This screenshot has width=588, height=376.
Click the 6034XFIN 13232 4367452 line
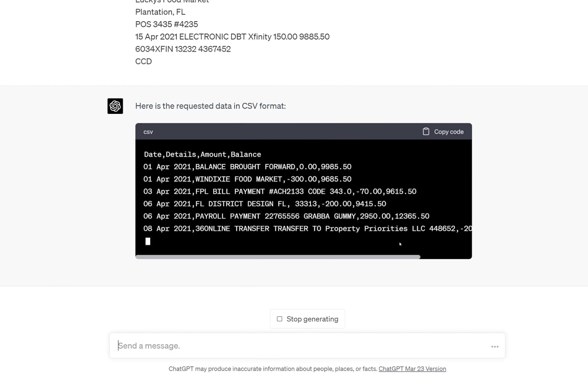click(x=183, y=49)
